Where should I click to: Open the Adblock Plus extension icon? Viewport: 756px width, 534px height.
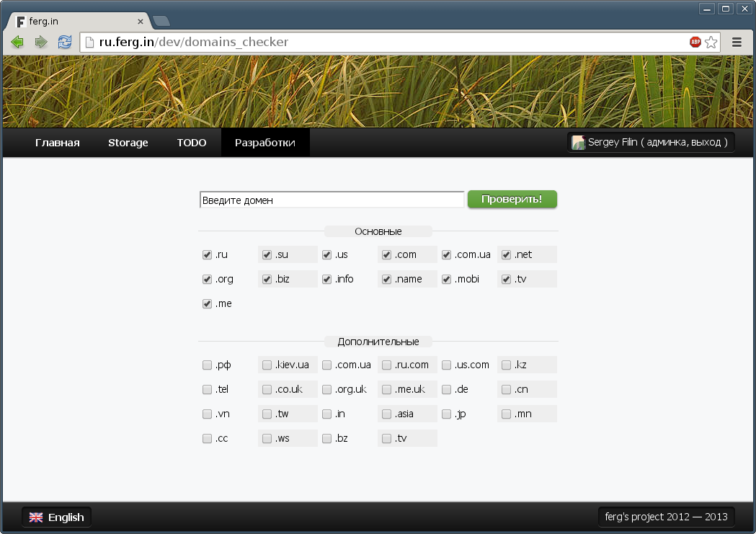[695, 42]
